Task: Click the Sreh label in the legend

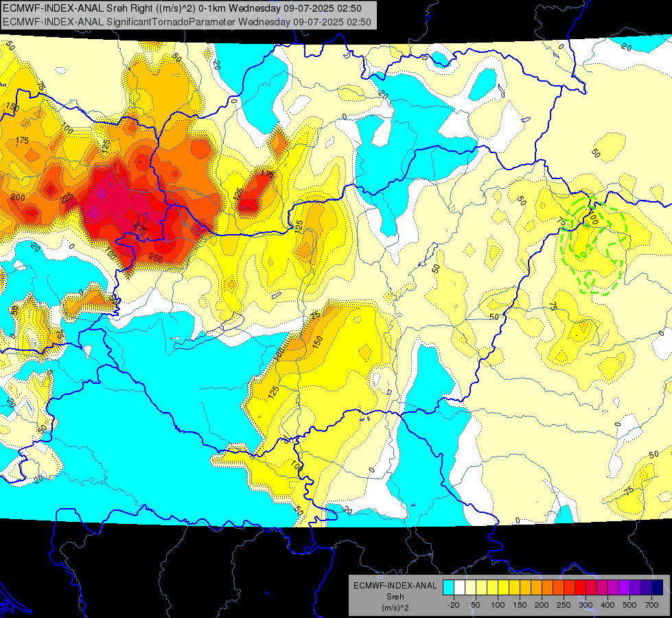Action: [x=395, y=597]
